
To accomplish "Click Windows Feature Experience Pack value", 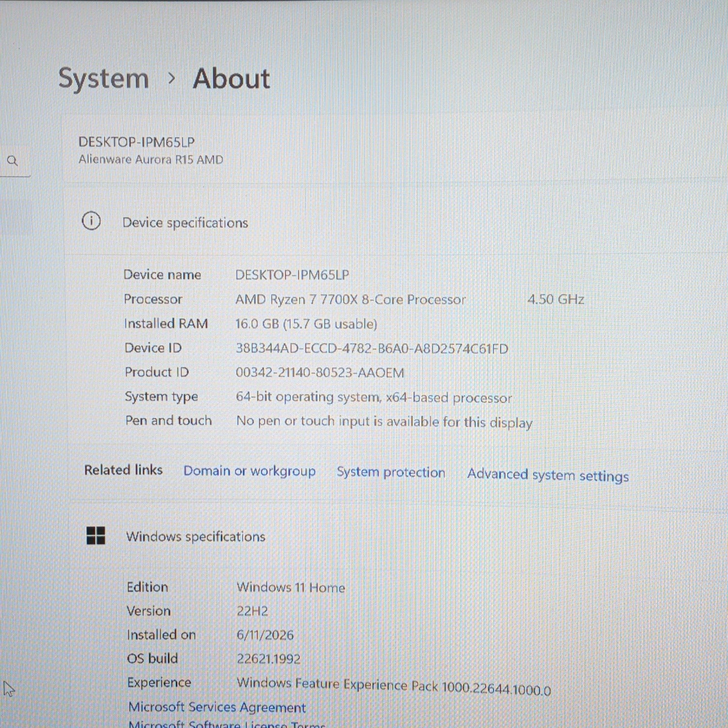I will (394, 686).
